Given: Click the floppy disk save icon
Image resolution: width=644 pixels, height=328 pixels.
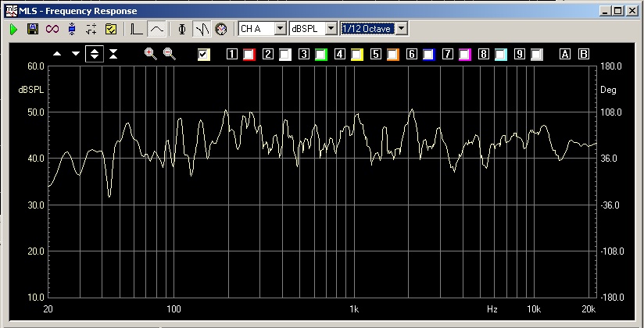Looking at the screenshot, I should [33, 29].
